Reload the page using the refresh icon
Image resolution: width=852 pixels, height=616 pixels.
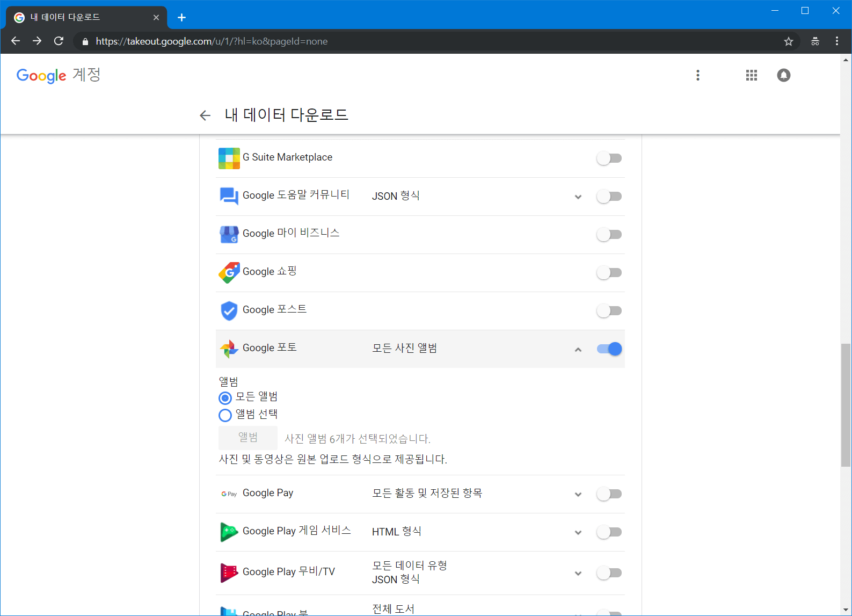pyautogui.click(x=59, y=41)
